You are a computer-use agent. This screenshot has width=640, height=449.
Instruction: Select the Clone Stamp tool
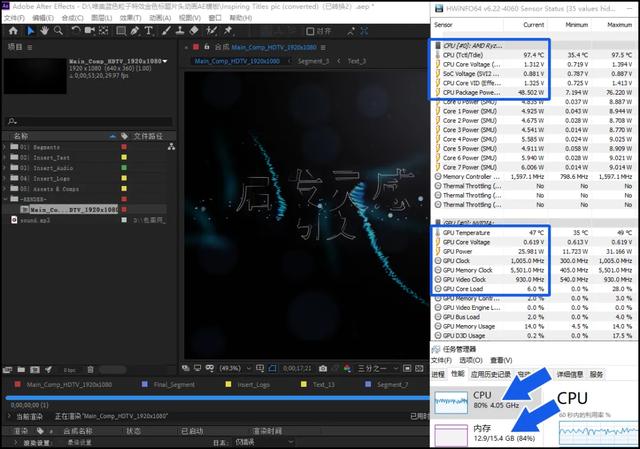tap(180, 31)
